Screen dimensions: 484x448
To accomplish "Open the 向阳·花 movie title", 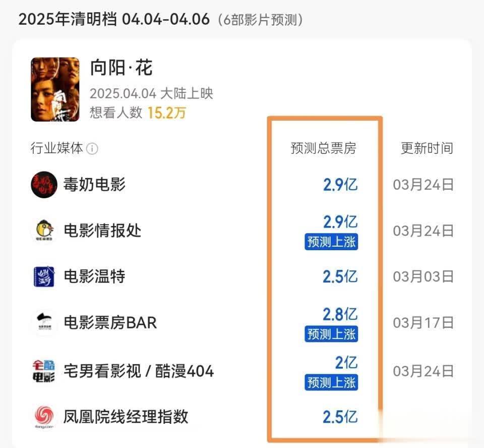I will click(x=122, y=68).
